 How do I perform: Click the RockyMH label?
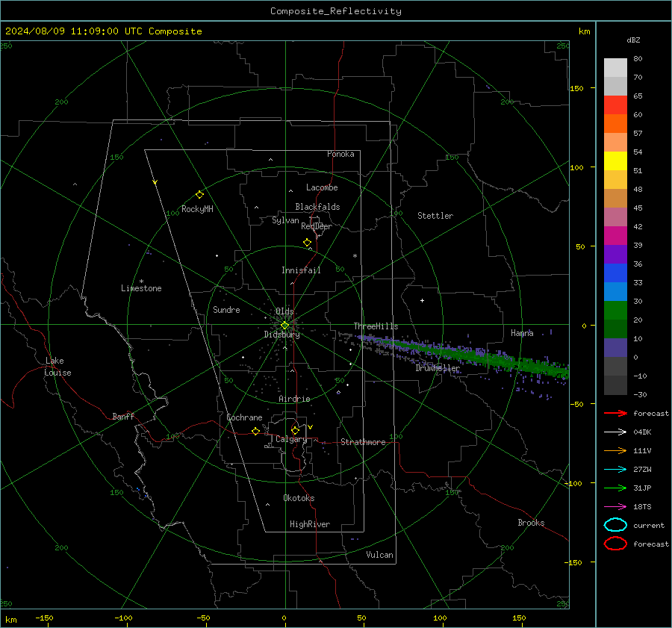[x=197, y=209]
